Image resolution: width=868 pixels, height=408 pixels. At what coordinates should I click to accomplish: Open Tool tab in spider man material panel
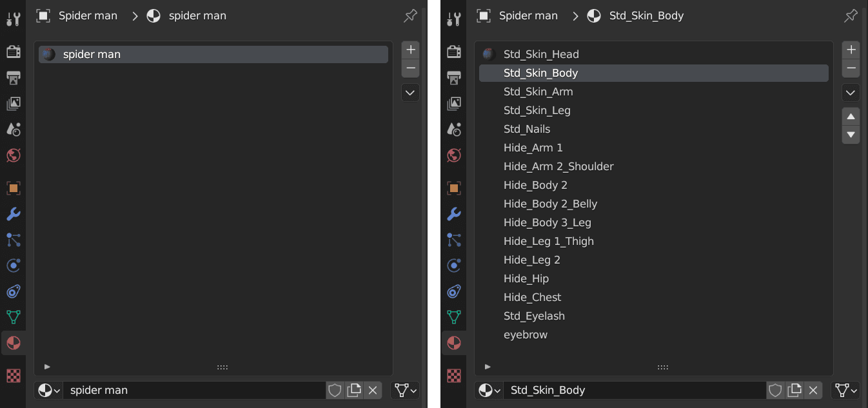(x=13, y=19)
